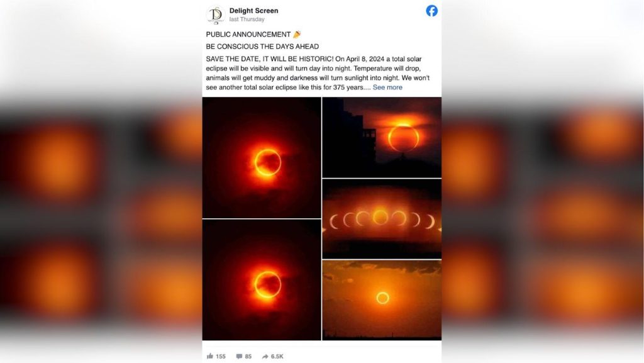This screenshot has height=363, width=644.
Task: Click the PUBLIC ANNOUNCEMENT heading text
Action: tap(248, 35)
